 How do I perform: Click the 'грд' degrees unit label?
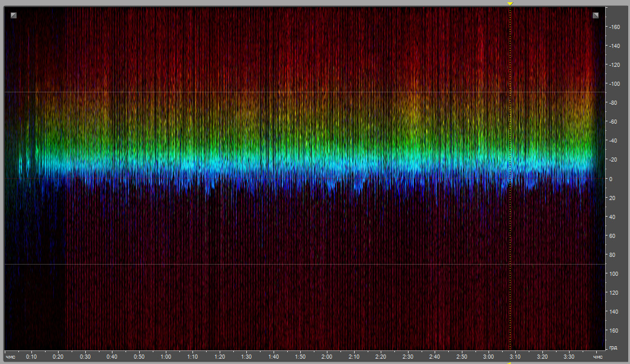pos(613,347)
